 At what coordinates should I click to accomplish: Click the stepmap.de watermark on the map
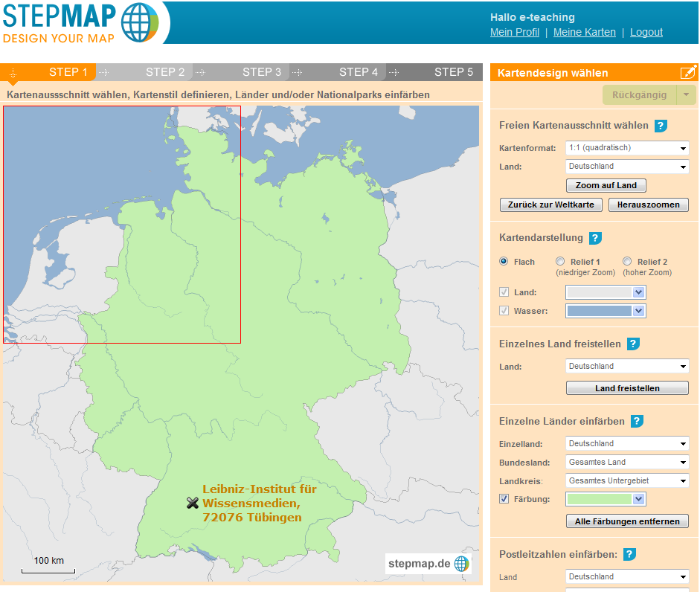pyautogui.click(x=428, y=564)
